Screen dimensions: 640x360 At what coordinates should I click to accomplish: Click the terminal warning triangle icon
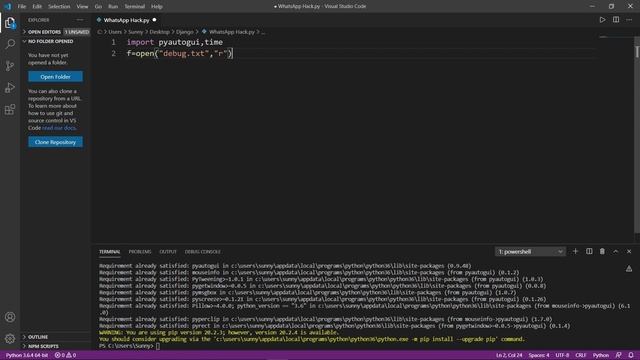point(629,269)
